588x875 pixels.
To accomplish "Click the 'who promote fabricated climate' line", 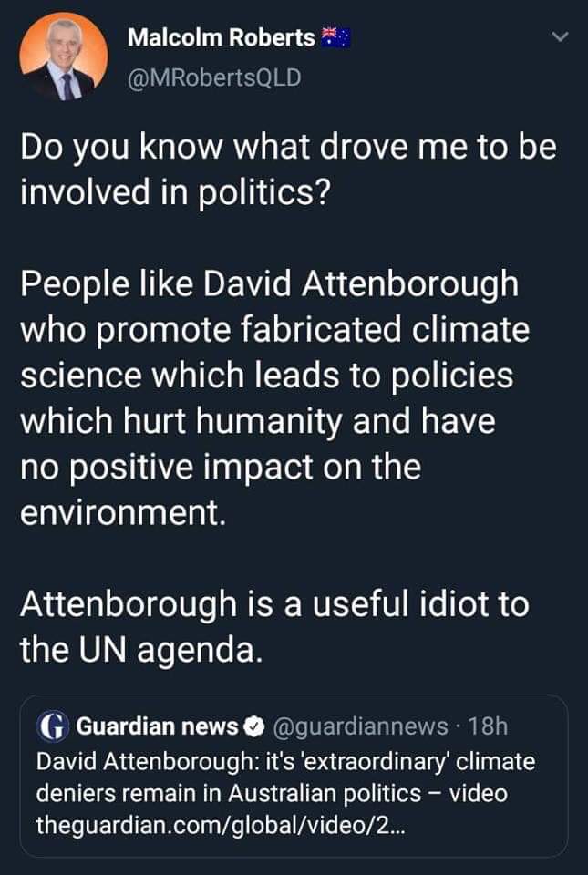I will click(273, 330).
